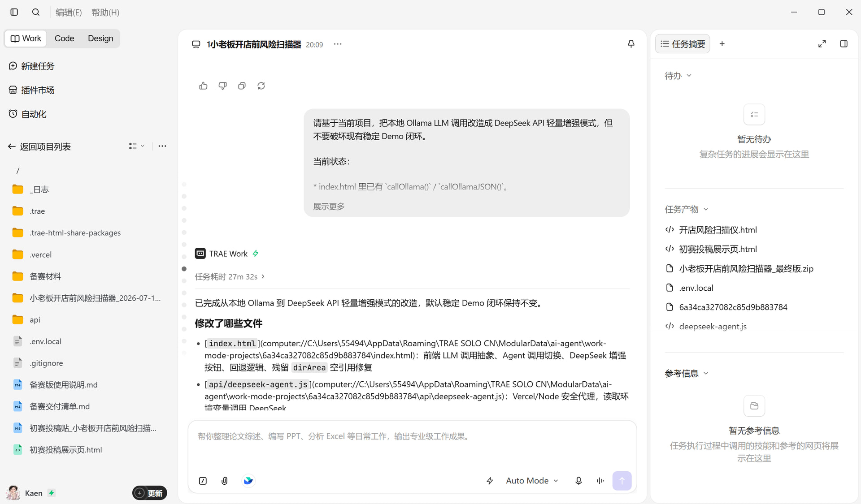Click the lightning badge next to Kaen

(52, 493)
